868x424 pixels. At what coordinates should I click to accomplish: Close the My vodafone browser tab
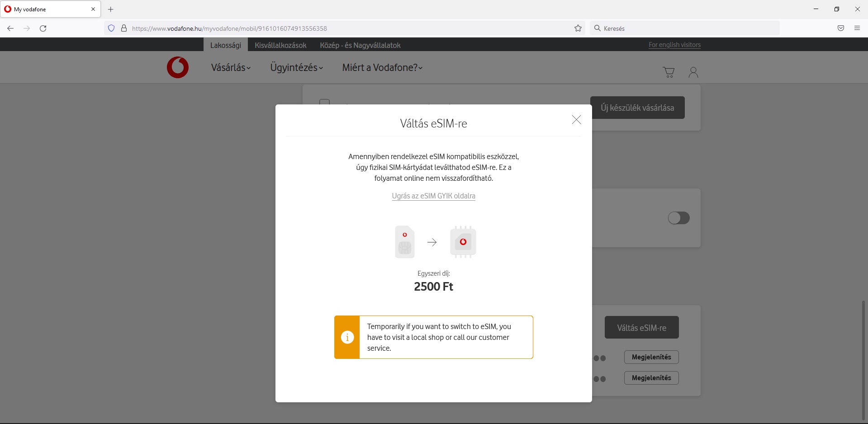pyautogui.click(x=93, y=9)
